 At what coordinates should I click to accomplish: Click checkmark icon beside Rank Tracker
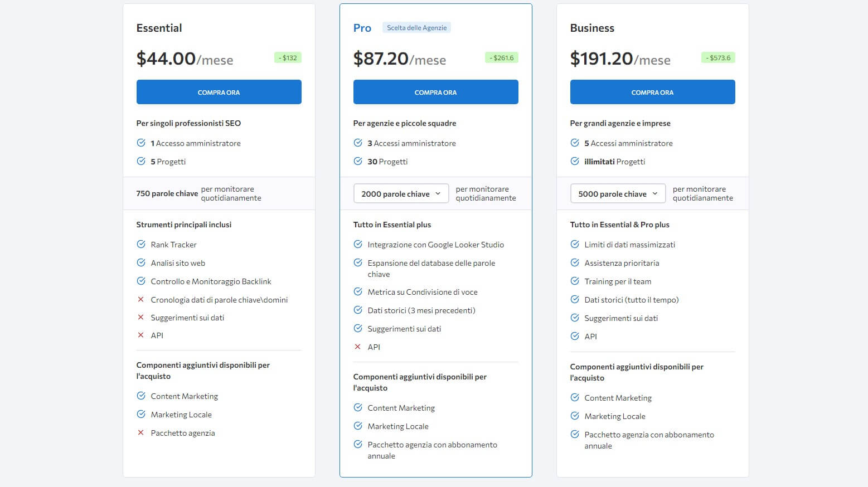coord(141,244)
